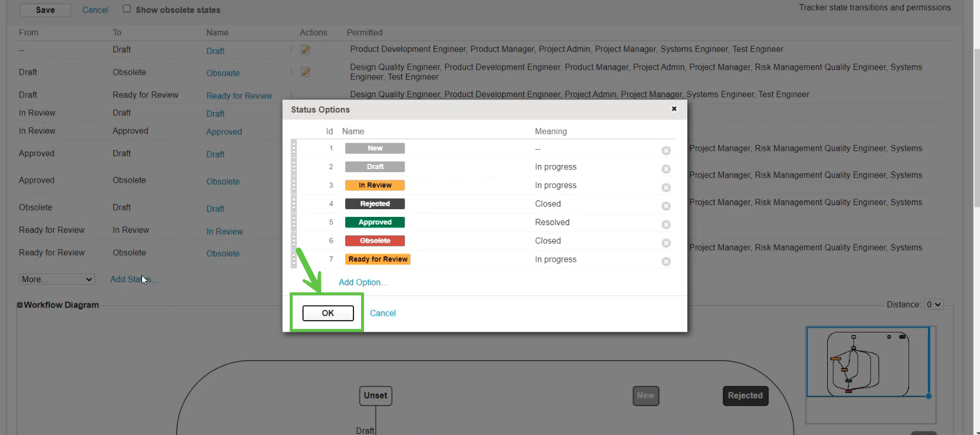Click remove icon for Approved status
The height and width of the screenshot is (435, 980).
666,225
